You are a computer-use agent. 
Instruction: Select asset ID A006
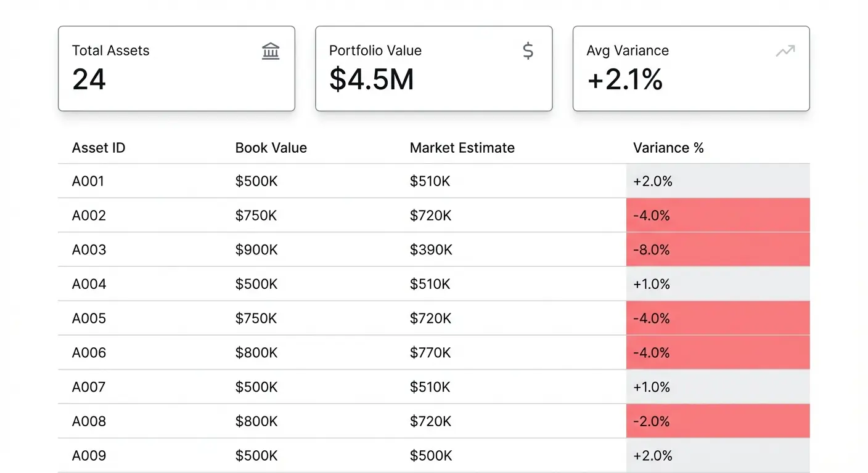coord(89,353)
